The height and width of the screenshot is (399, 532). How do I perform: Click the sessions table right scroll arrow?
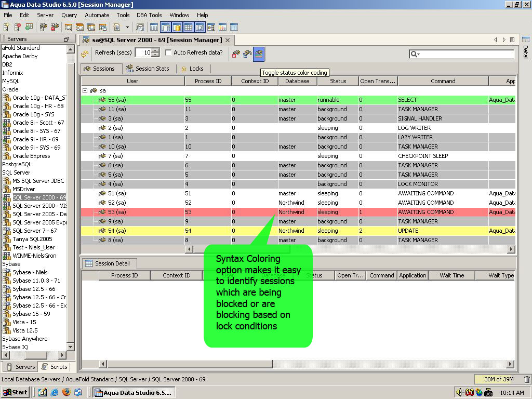pos(511,249)
